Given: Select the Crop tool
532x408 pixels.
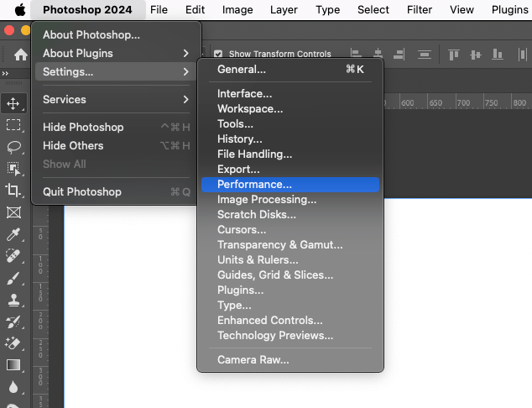Looking at the screenshot, I should click(13, 190).
